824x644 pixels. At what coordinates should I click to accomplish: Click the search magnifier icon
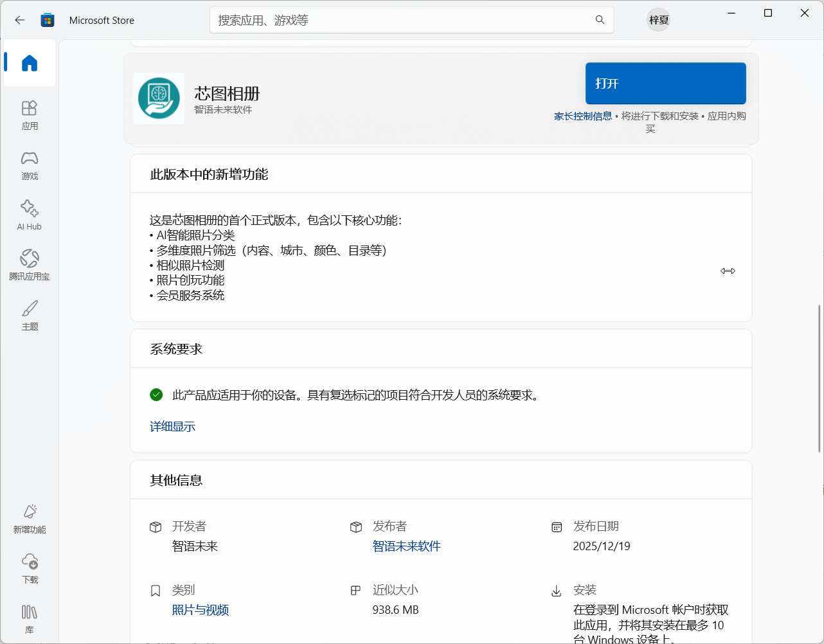pos(599,20)
